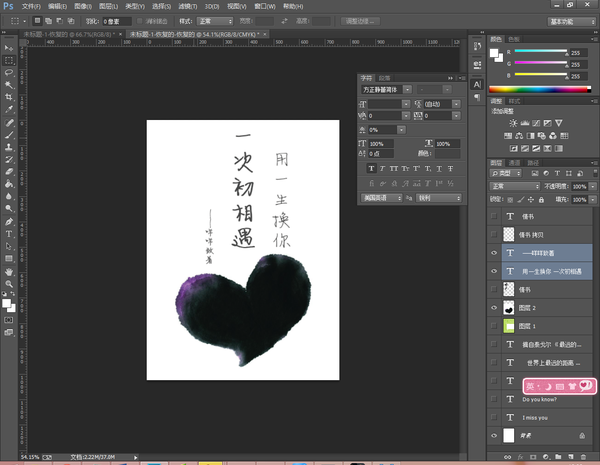Open the fill percentage dropdown arrow
Image resolution: width=600 pixels, height=465 pixels.
tap(593, 199)
